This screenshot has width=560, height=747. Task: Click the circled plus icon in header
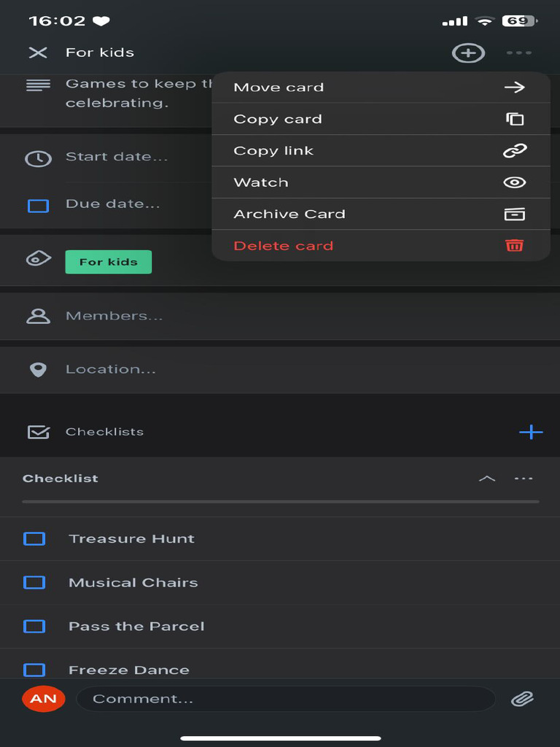[468, 53]
